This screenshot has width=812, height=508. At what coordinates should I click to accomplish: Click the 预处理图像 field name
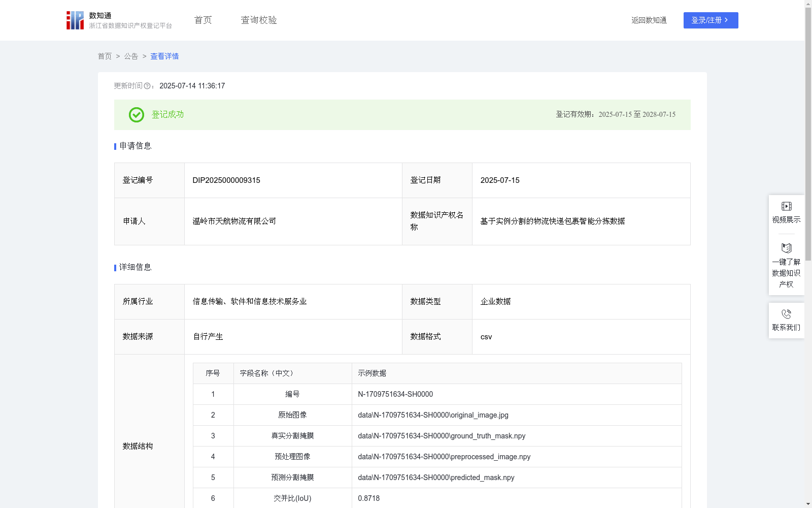(292, 457)
